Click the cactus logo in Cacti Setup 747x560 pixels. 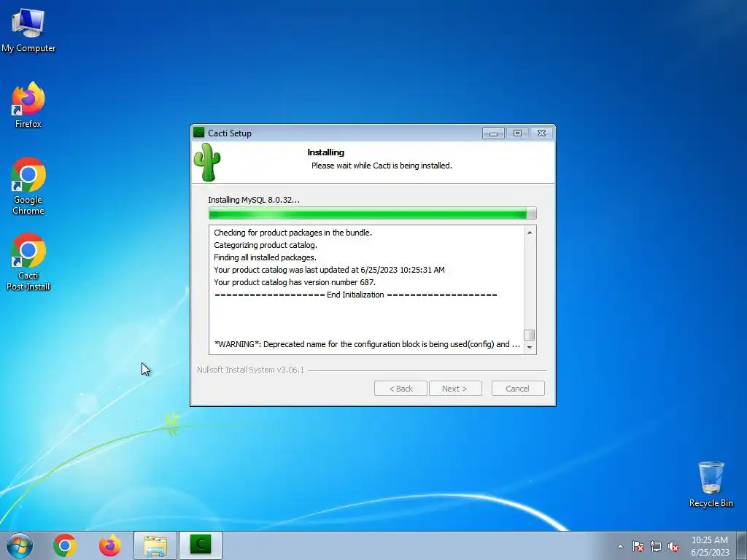207,163
